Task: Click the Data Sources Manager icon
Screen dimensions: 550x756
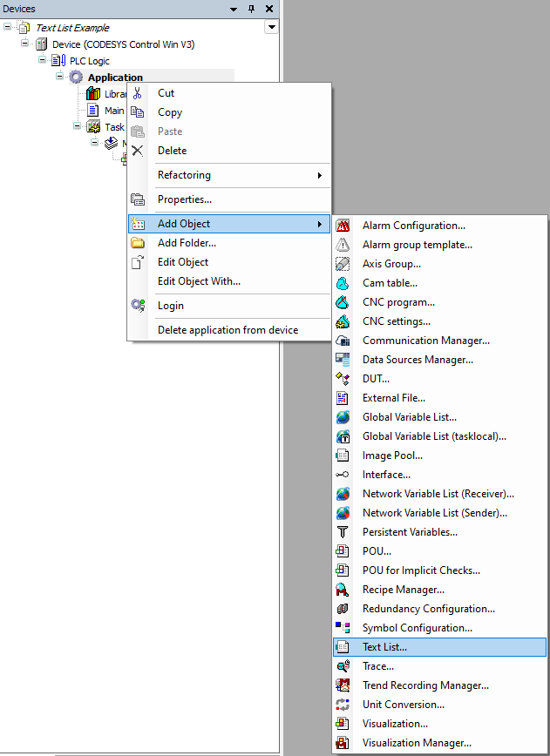Action: click(343, 360)
